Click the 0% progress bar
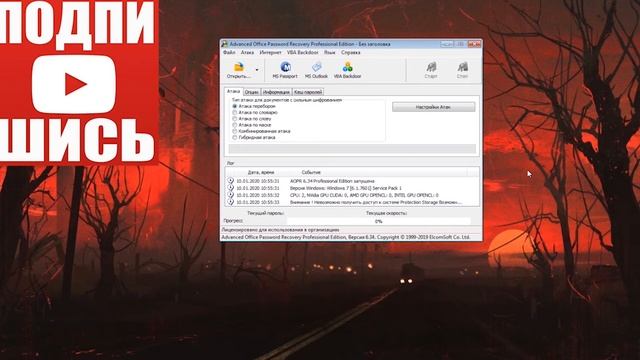The height and width of the screenshot is (360, 640). coord(378,221)
